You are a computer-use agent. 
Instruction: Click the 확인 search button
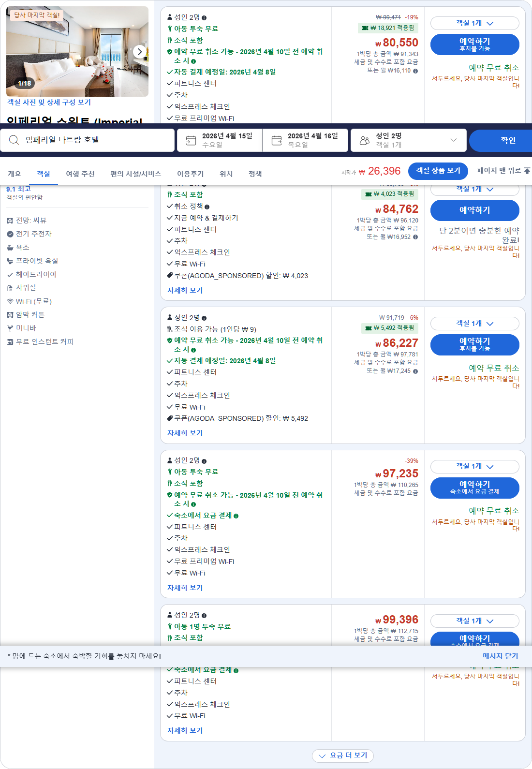coord(501,141)
